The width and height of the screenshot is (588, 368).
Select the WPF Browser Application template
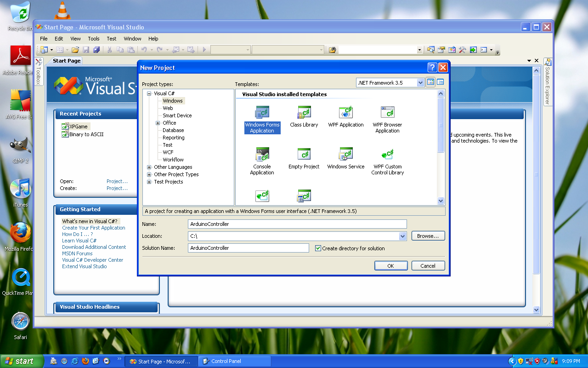[388, 120]
